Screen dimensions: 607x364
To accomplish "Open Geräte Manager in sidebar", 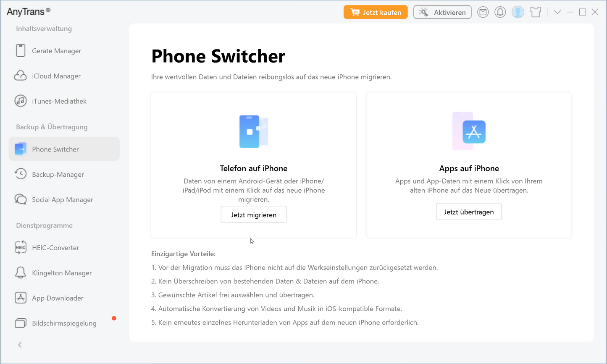I will pos(56,51).
